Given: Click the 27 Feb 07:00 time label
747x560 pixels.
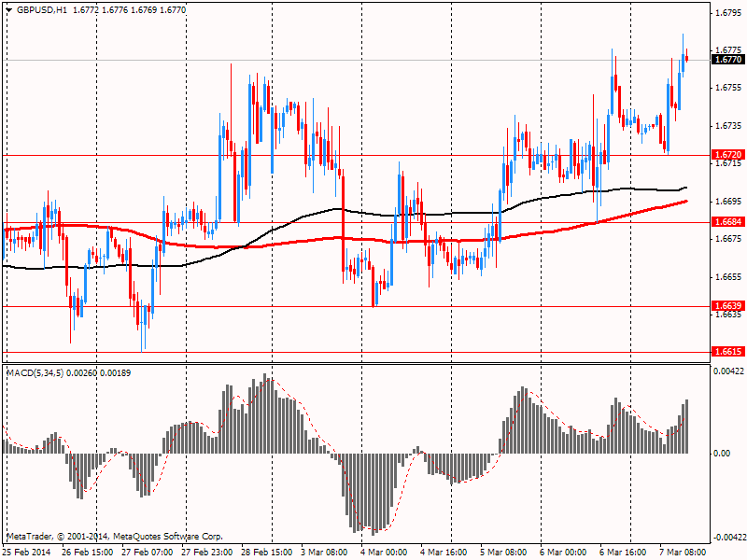Looking at the screenshot, I should pyautogui.click(x=148, y=552).
